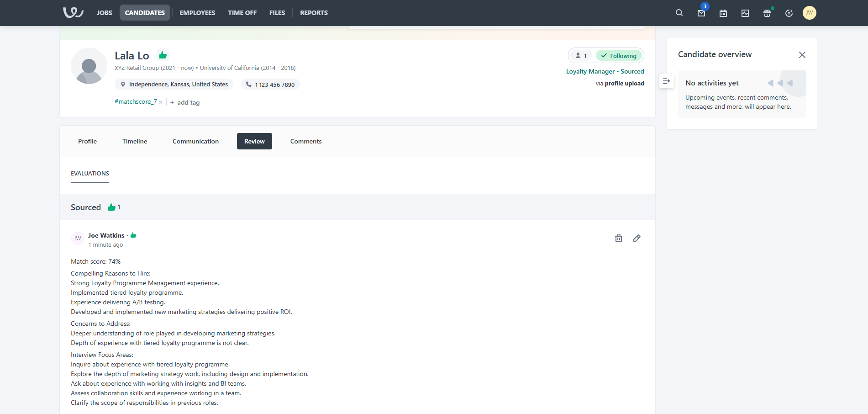Select the Review tab

point(254,141)
